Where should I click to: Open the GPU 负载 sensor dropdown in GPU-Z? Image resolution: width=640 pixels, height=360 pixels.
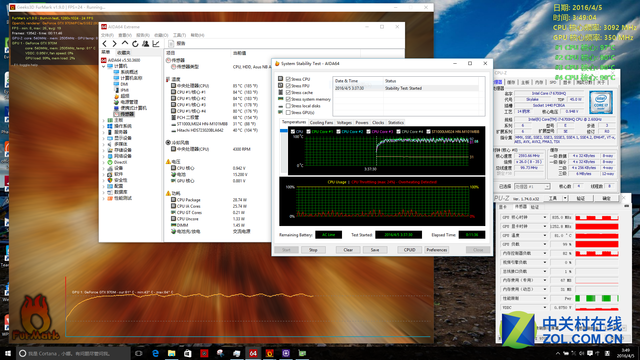(x=544, y=244)
